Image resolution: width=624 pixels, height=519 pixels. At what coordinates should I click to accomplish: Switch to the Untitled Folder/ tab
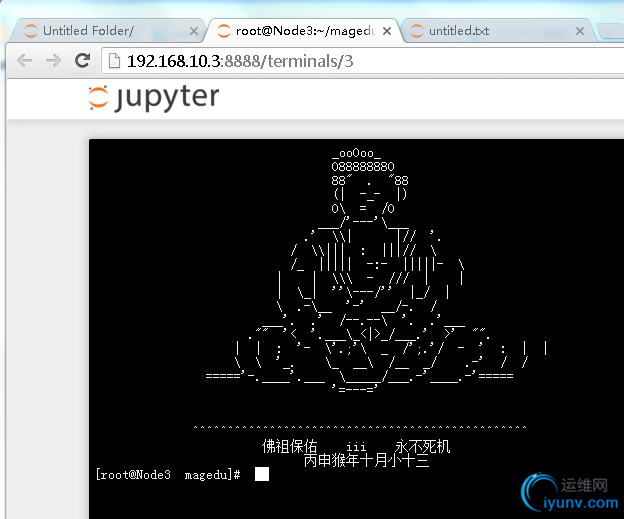click(107, 31)
